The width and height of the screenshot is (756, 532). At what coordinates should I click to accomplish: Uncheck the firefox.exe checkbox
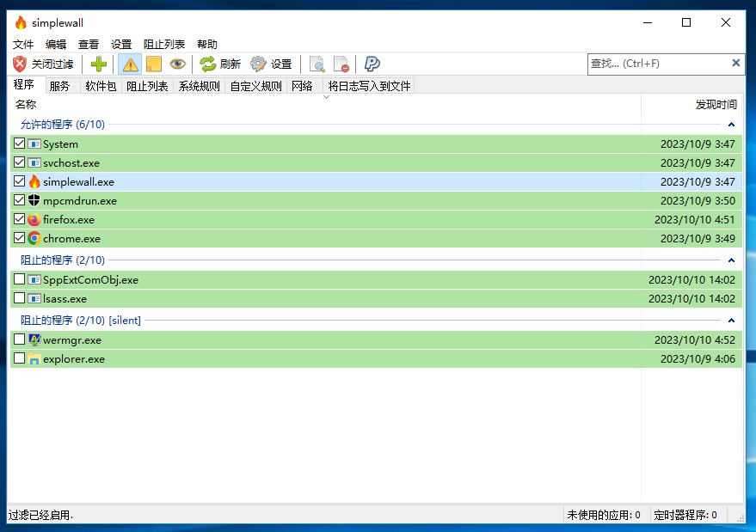[20, 219]
